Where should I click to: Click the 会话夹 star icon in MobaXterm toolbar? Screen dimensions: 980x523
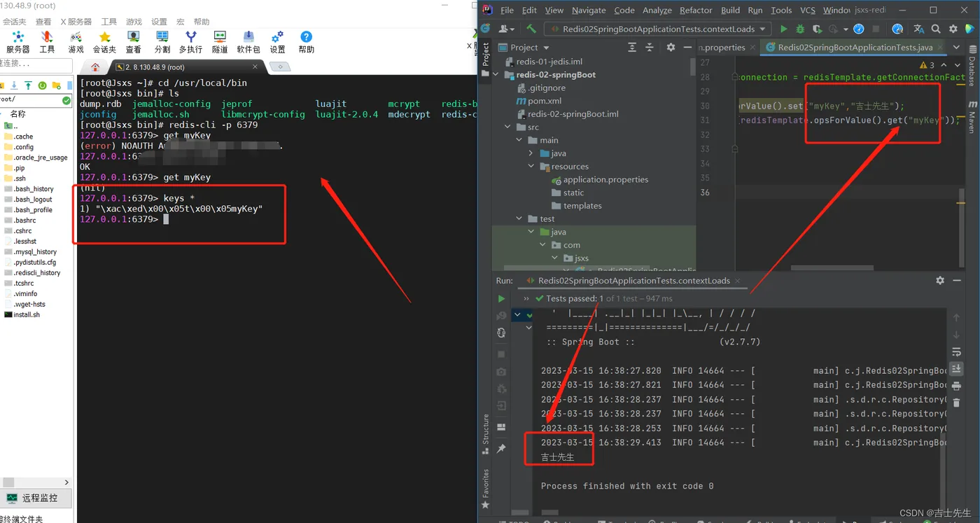(104, 42)
